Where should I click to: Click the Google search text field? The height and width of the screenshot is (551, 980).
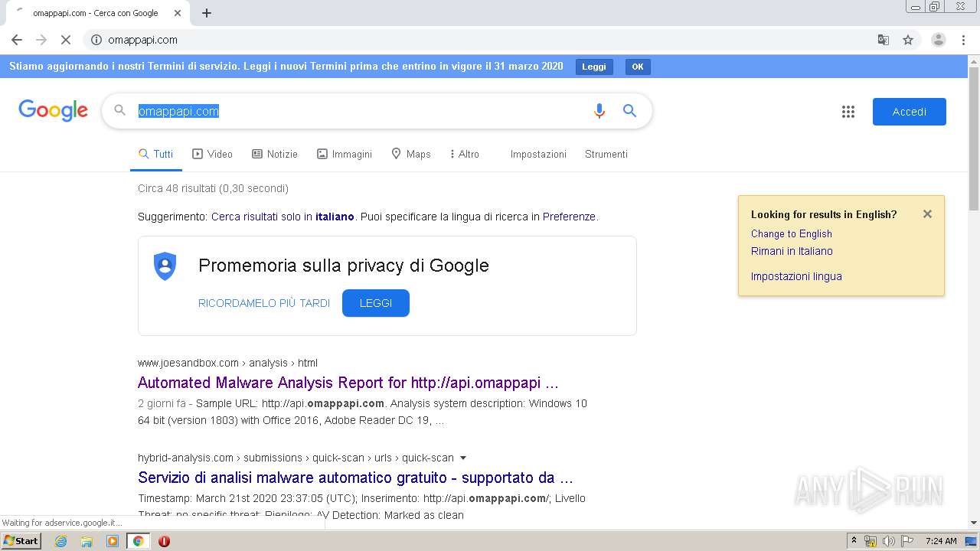(360, 111)
